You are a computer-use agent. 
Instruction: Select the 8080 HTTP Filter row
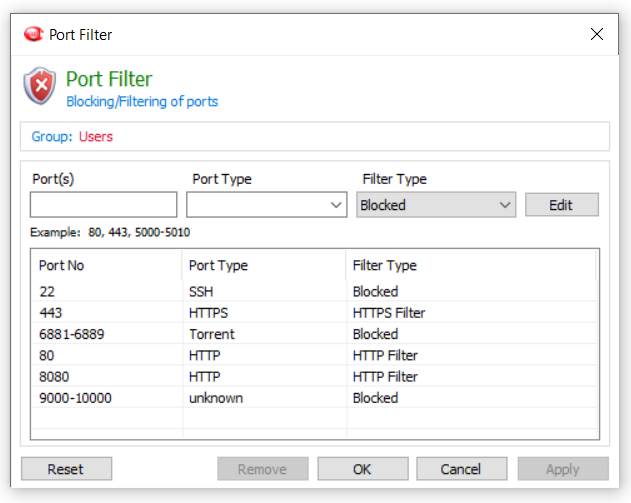315,377
